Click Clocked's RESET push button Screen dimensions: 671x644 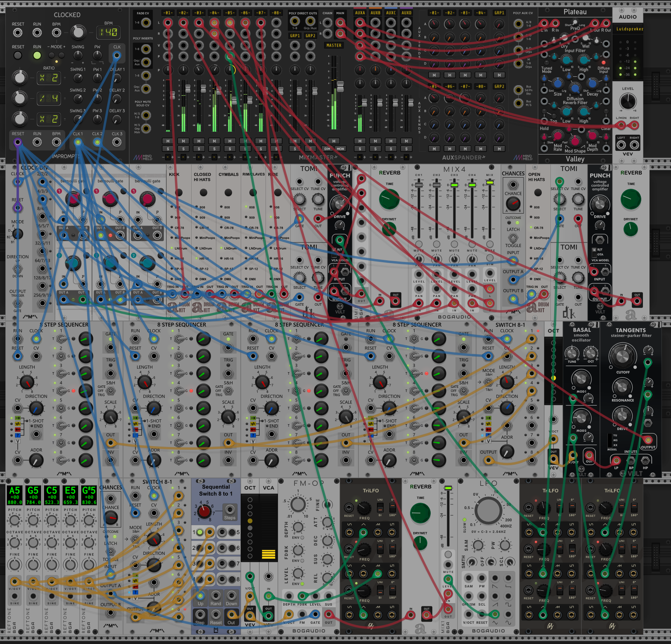click(18, 55)
